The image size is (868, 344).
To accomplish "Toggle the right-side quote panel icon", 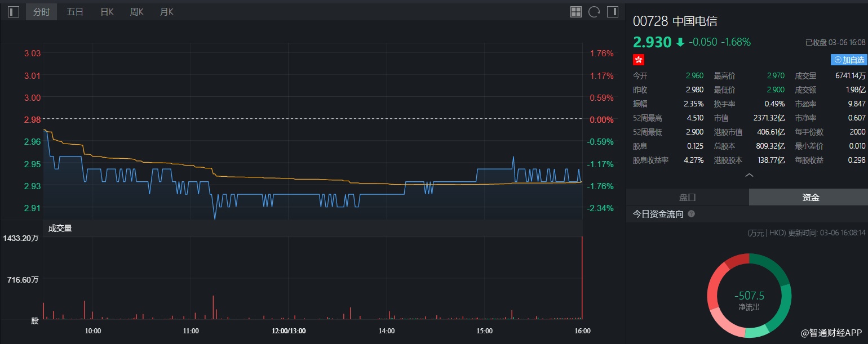I will [612, 12].
